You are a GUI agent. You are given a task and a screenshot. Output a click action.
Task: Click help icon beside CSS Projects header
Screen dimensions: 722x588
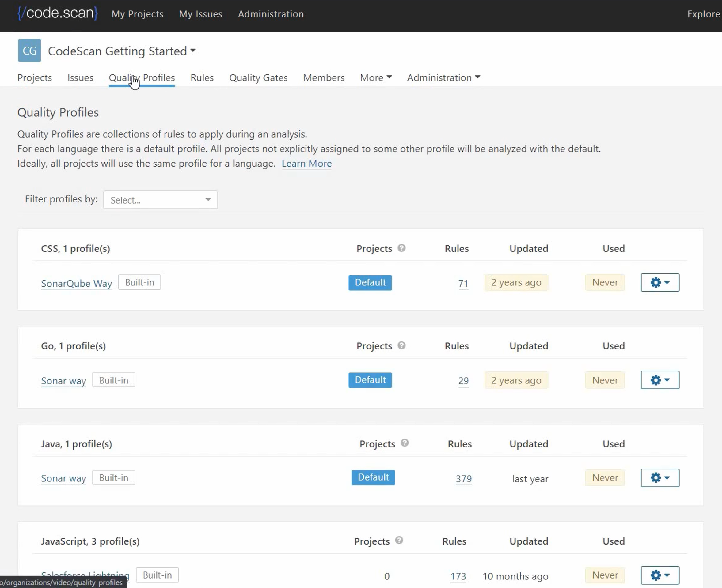tap(401, 248)
